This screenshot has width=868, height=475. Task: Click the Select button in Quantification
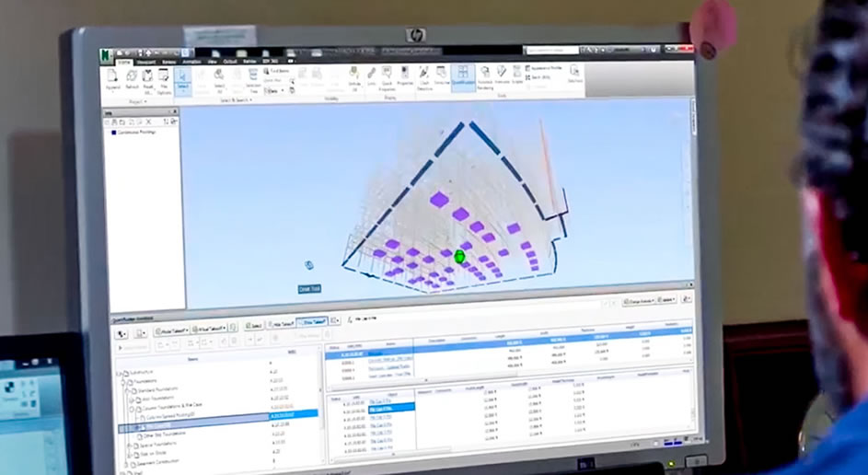point(253,326)
